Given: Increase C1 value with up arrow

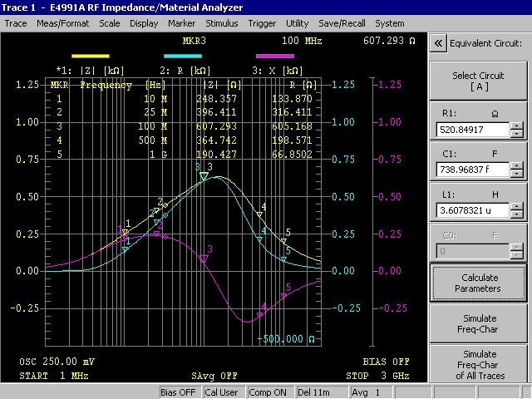Looking at the screenshot, I should coord(517,165).
